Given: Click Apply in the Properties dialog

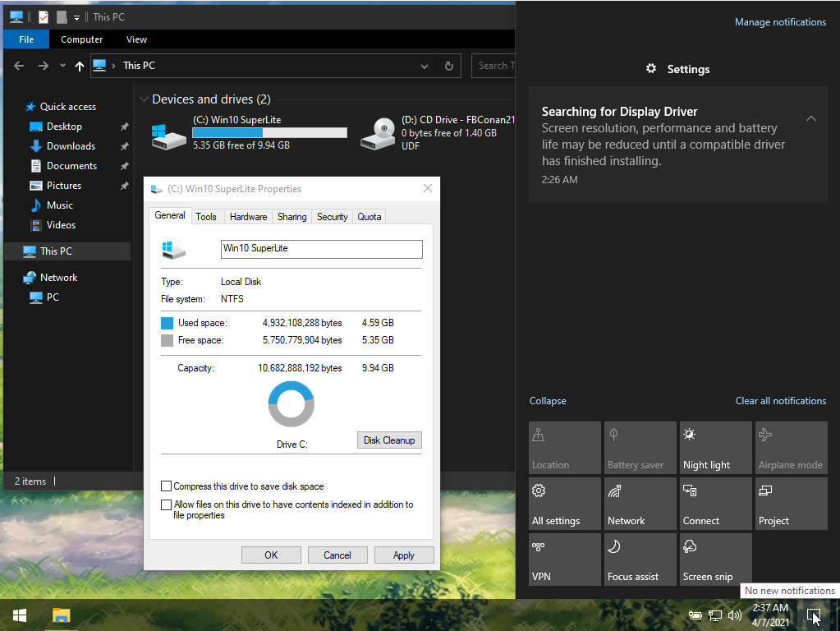Looking at the screenshot, I should (404, 555).
